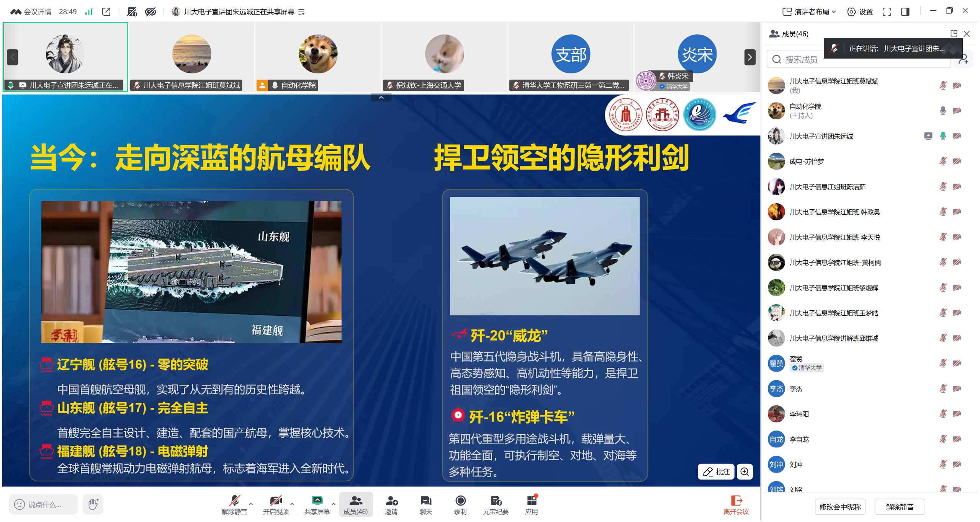
Task: Open audio options arrow beside 解除静音
Action: point(251,504)
